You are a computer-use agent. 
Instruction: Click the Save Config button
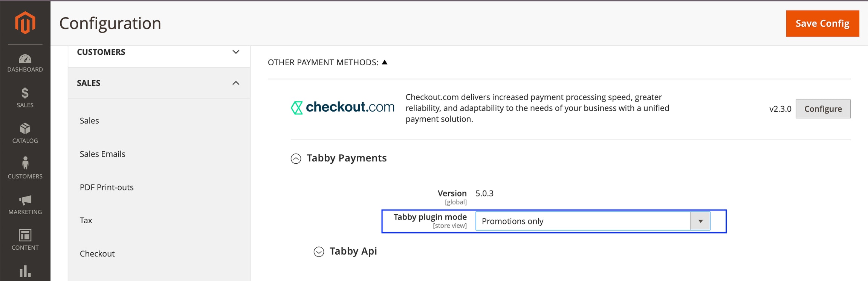pos(822,23)
